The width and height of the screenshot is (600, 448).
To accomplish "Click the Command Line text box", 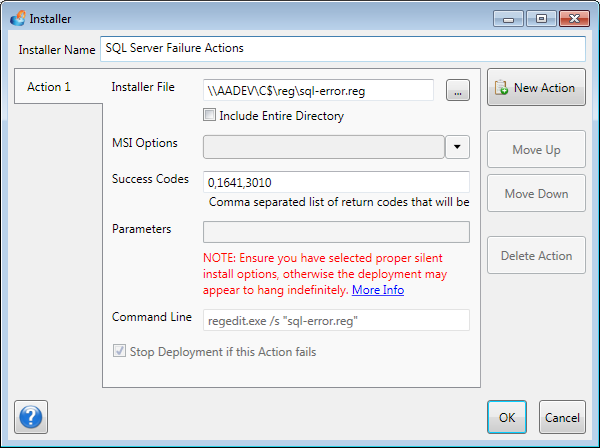I will click(x=336, y=320).
